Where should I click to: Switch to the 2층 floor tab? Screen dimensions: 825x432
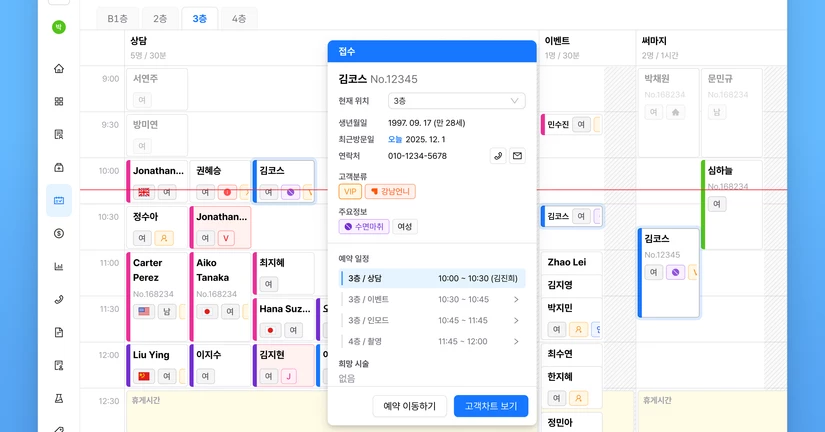click(x=160, y=18)
